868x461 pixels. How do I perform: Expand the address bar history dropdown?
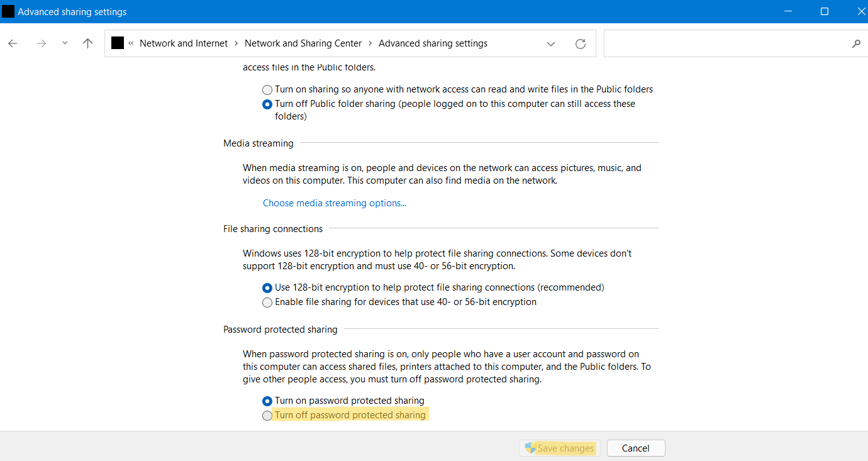551,43
